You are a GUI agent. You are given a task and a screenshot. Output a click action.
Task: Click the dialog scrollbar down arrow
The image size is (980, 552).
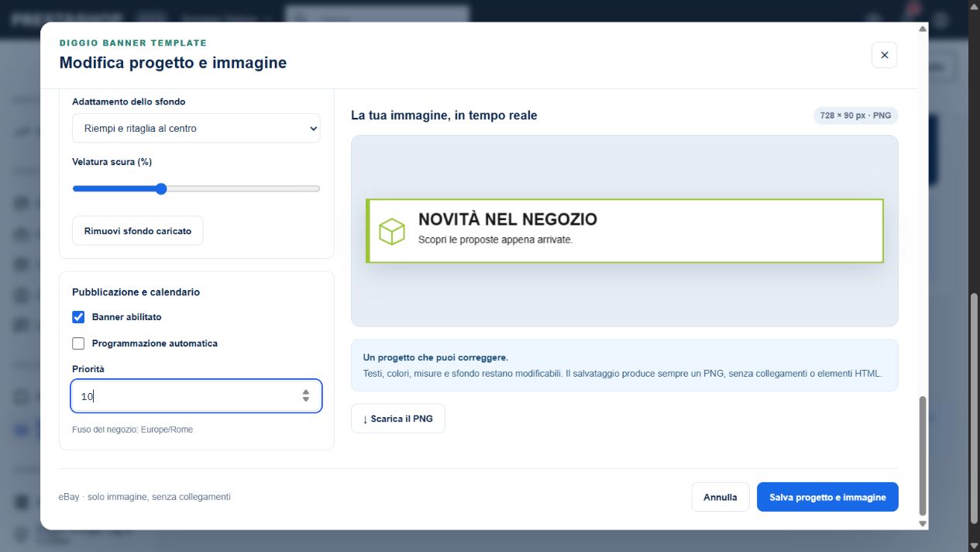click(922, 524)
